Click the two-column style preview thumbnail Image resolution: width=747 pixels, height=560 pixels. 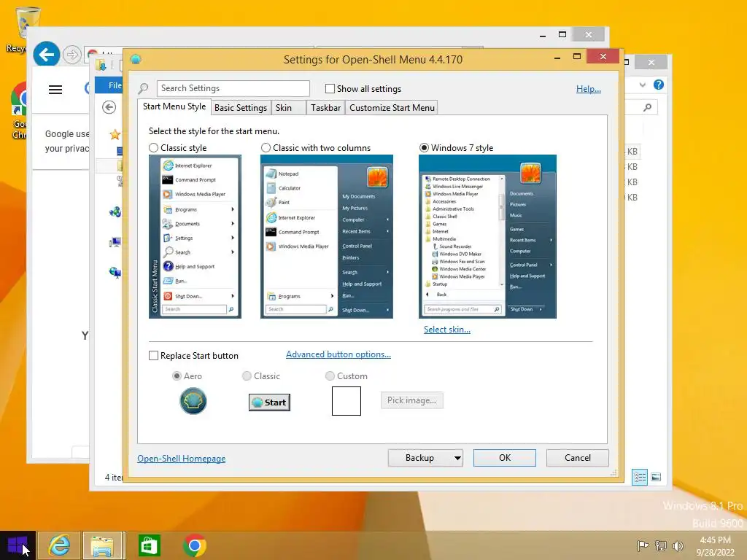point(326,237)
